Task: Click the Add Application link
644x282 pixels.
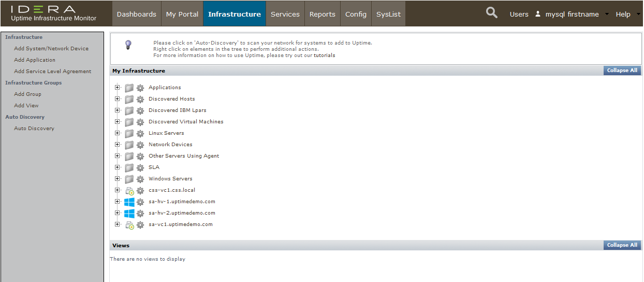Action: point(35,60)
